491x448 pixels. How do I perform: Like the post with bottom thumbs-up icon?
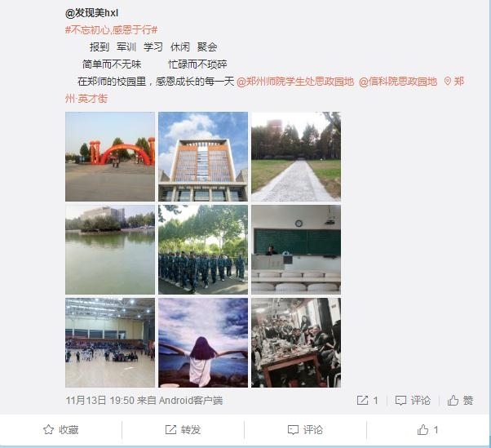(x=422, y=429)
